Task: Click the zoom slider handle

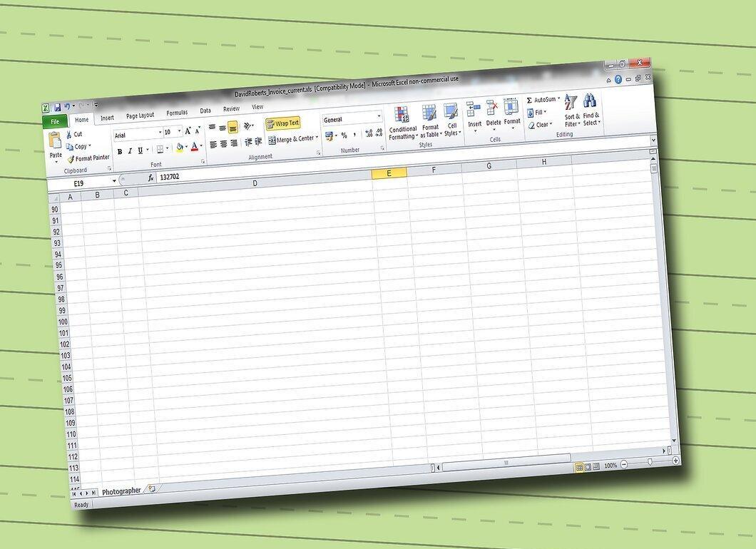Action: pos(650,462)
